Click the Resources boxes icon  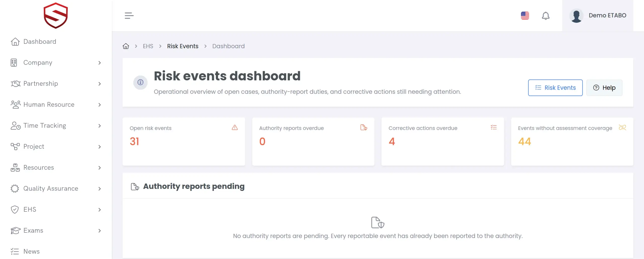tap(15, 168)
